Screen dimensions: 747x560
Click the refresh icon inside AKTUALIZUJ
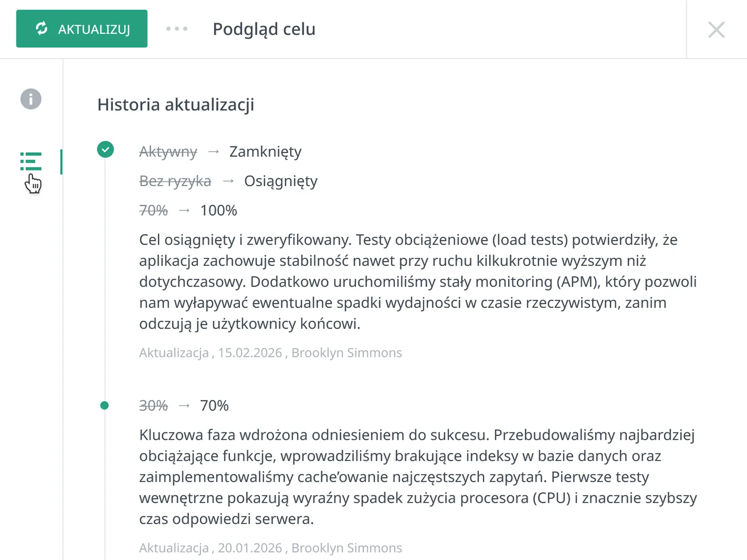tap(42, 28)
